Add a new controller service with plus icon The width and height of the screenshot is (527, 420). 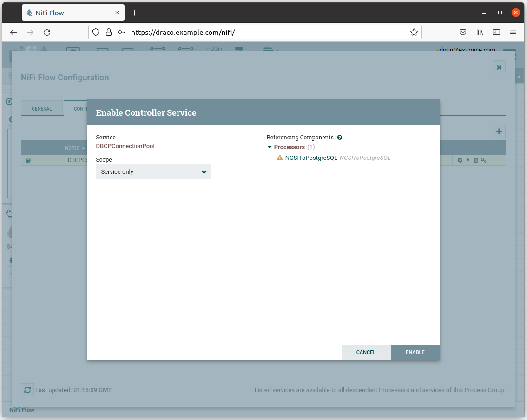pyautogui.click(x=499, y=131)
